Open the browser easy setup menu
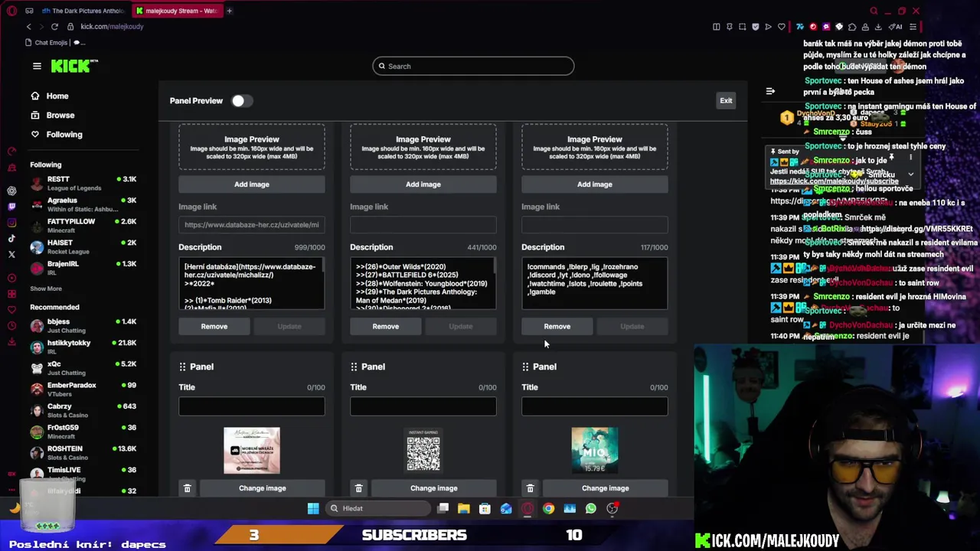This screenshot has height=551, width=980. [913, 27]
